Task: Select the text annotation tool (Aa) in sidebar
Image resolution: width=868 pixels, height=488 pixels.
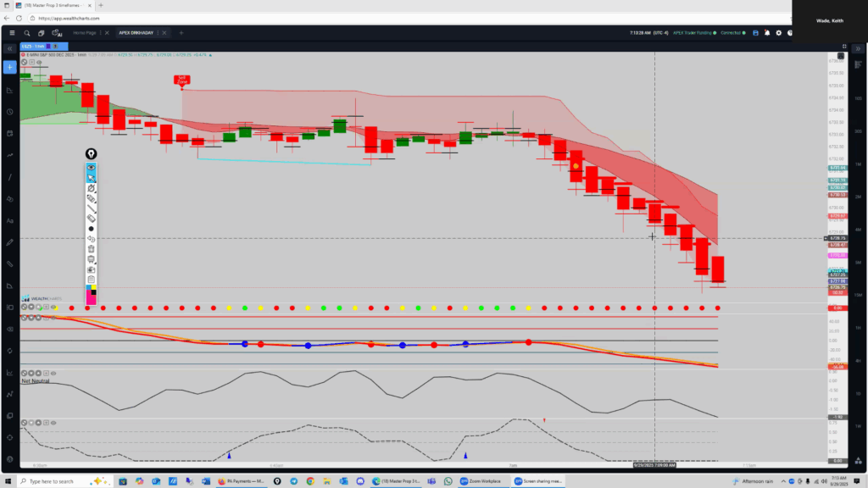Action: (x=10, y=220)
